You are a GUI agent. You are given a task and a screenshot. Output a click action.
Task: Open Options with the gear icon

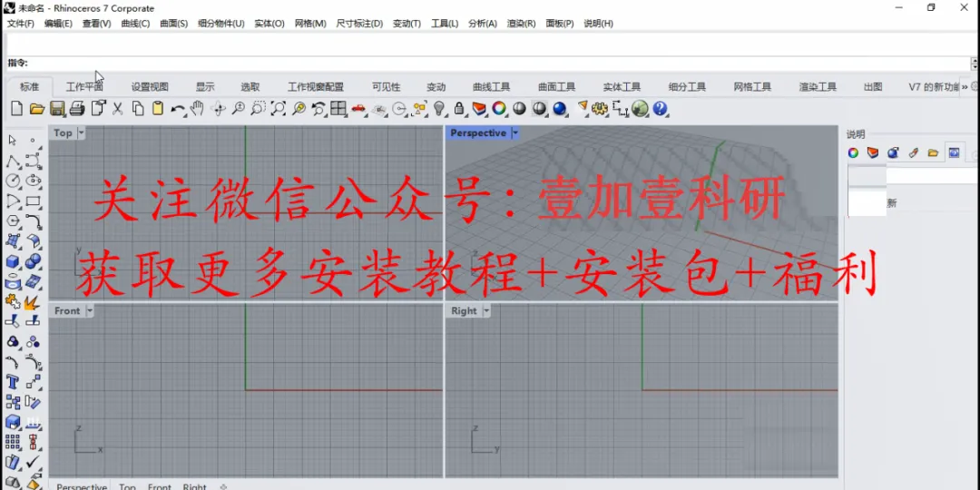(x=600, y=109)
